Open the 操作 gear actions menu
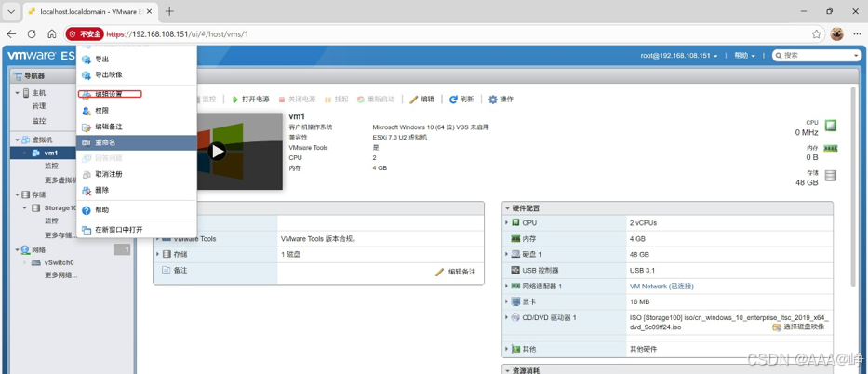Screen dimensions: 868x374 (x=501, y=100)
